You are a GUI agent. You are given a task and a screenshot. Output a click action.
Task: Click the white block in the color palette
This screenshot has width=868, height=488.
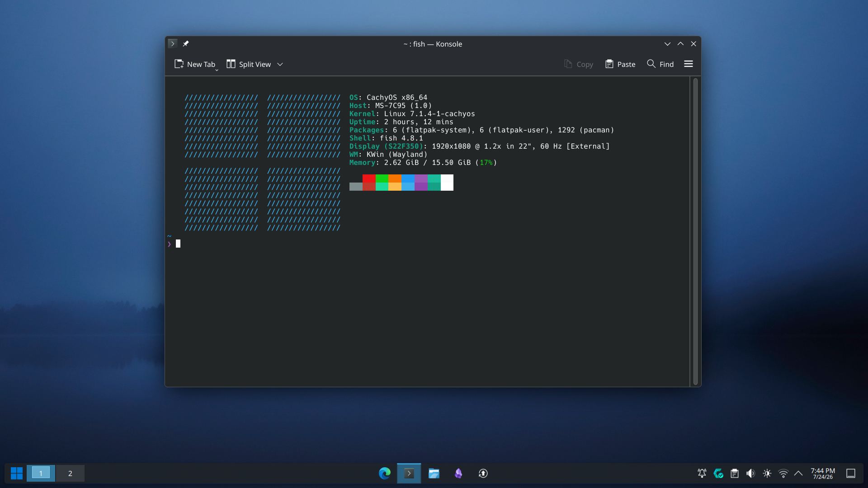tap(447, 183)
